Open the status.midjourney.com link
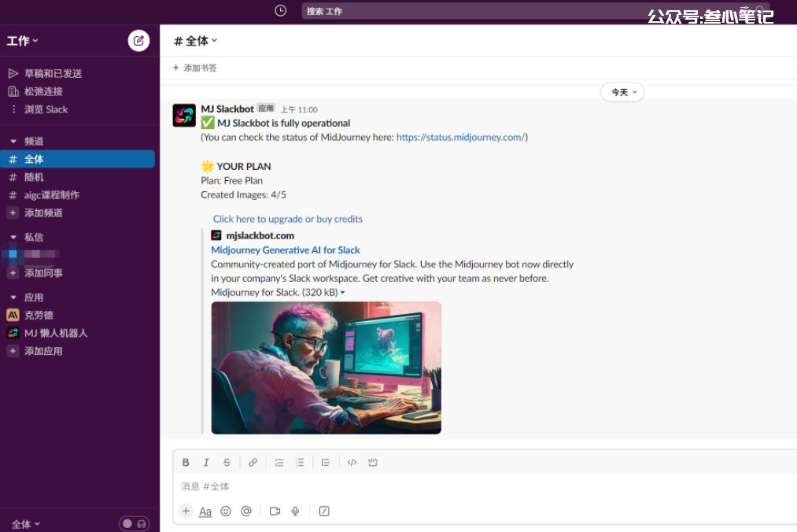 point(460,137)
